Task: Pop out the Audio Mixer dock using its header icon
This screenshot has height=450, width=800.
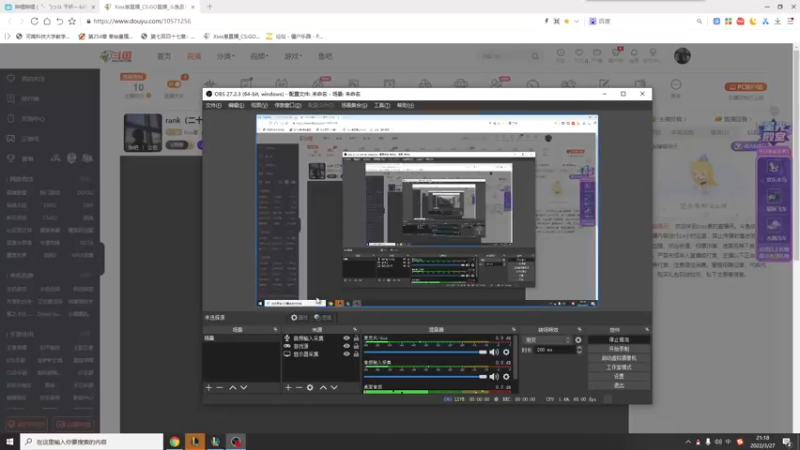Action: (x=514, y=330)
